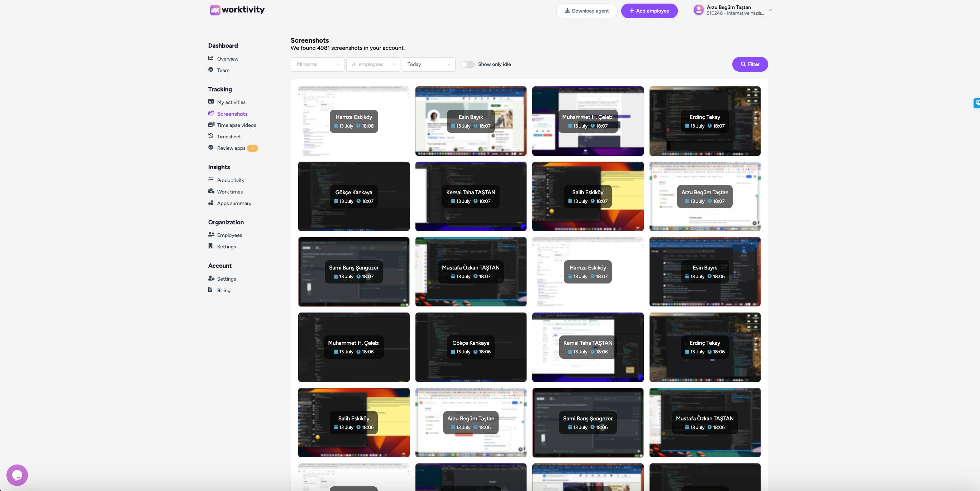Click the Timesheet history icon
Screen dimensions: 980x491
click(211, 136)
